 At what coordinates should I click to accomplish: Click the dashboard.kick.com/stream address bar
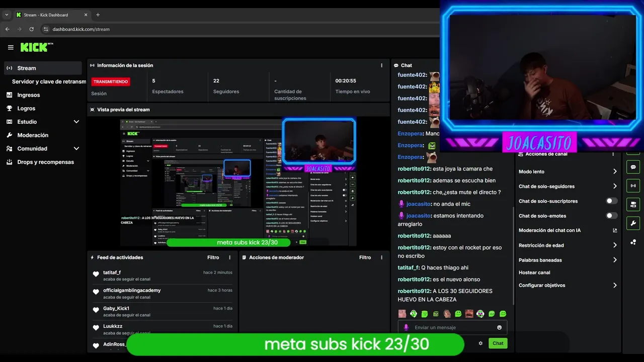pyautogui.click(x=81, y=29)
